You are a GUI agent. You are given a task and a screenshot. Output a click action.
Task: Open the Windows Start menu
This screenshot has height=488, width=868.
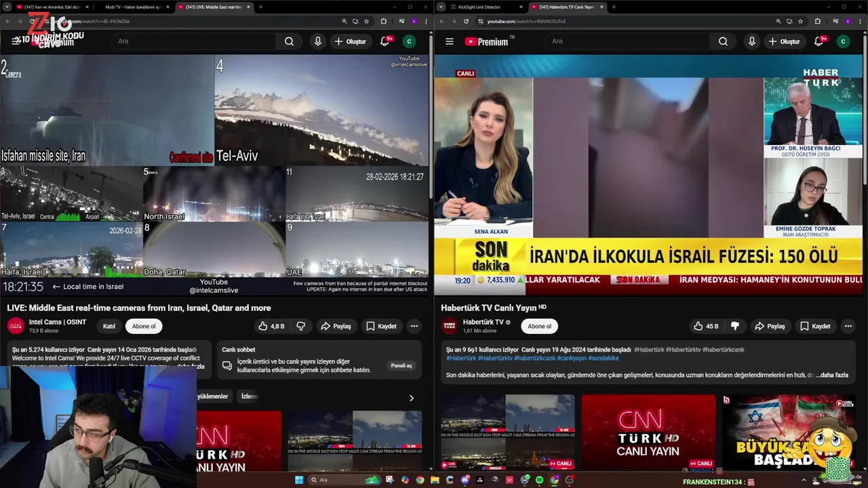tap(299, 480)
